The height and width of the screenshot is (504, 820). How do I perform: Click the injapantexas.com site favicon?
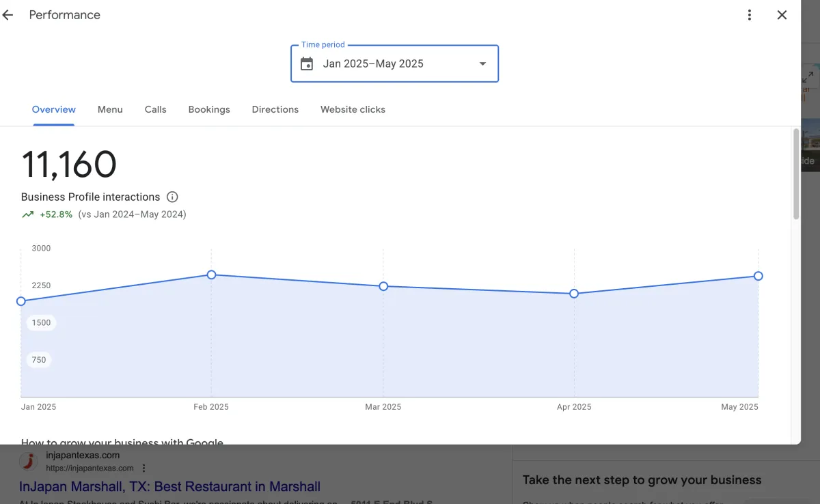(28, 461)
